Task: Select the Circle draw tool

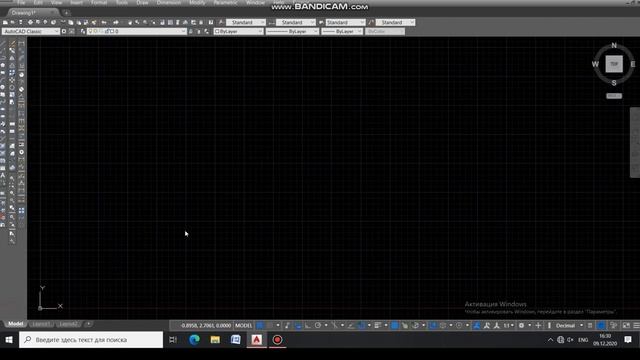Action: pos(3,87)
